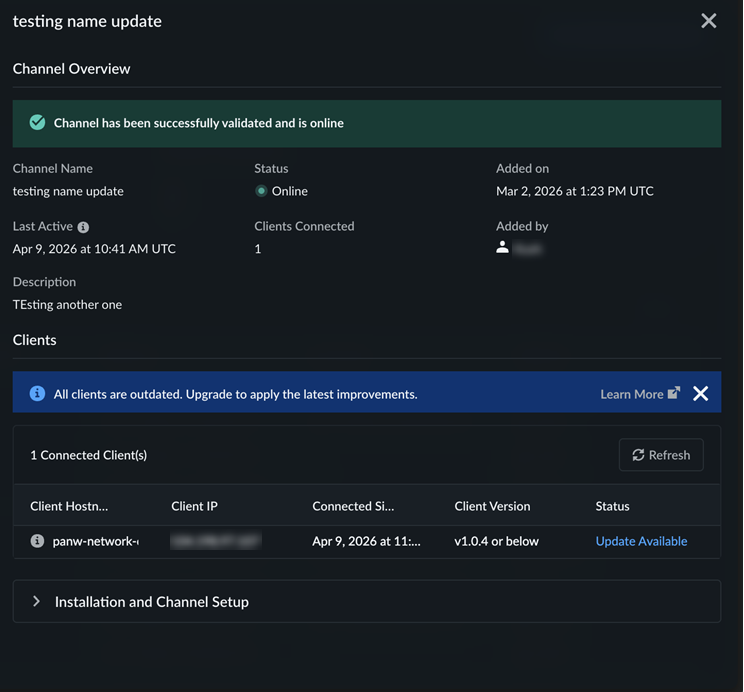The image size is (744, 692).
Task: Dismiss the outdated clients banner
Action: pos(700,394)
